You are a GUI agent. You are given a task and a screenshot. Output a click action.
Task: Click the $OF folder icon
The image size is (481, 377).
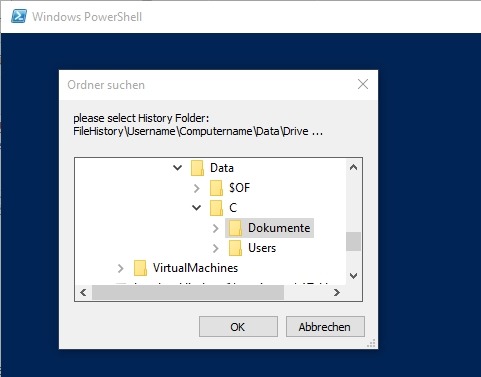click(x=216, y=188)
